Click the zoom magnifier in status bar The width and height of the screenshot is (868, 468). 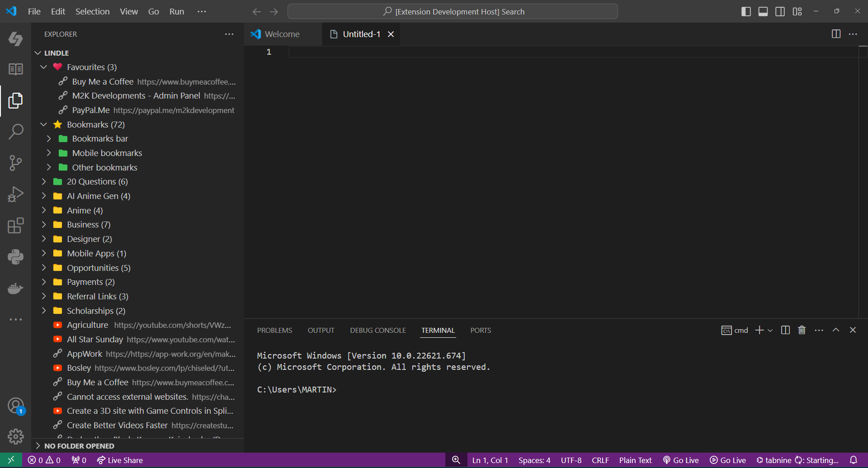[456, 460]
